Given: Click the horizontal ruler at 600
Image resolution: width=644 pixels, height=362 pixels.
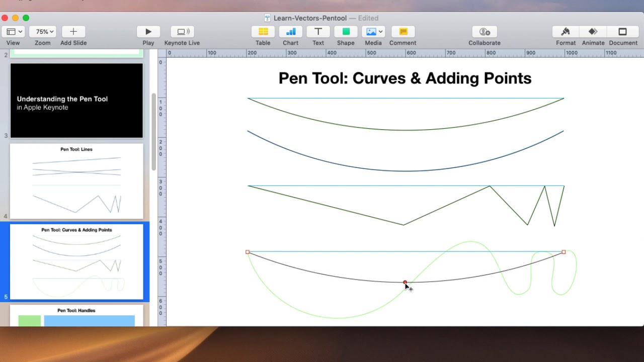Looking at the screenshot, I should [411, 53].
